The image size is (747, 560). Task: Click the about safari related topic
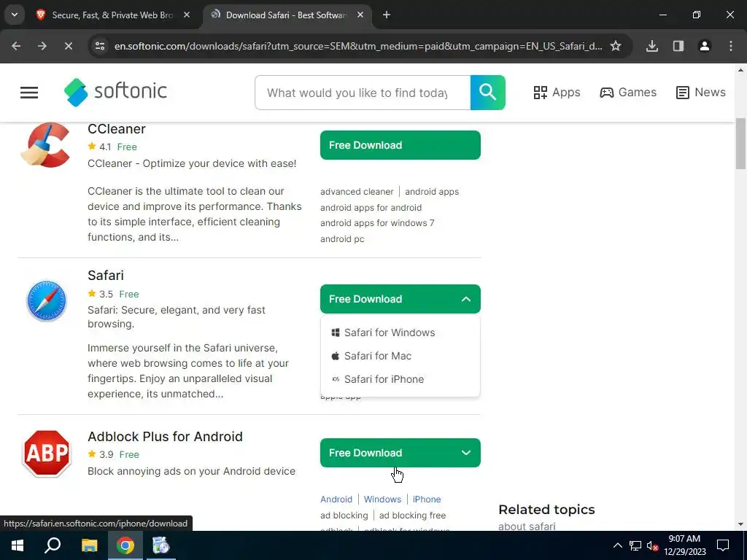pyautogui.click(x=527, y=526)
